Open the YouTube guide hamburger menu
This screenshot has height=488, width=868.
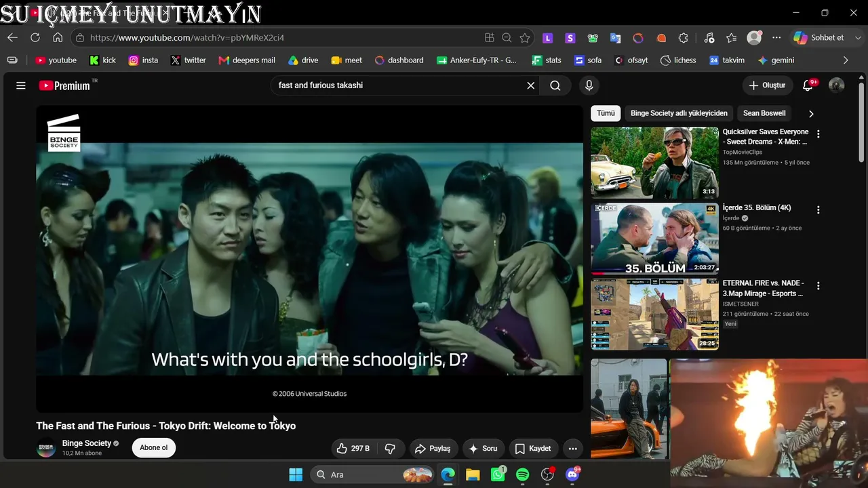point(21,85)
